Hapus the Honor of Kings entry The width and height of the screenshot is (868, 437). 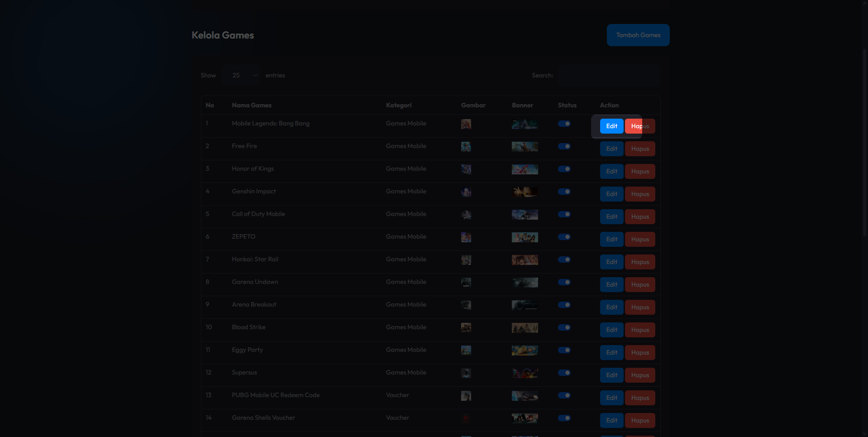point(640,171)
